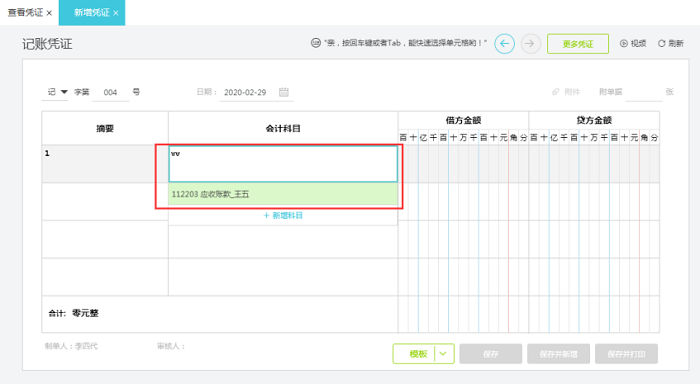This screenshot has width=700, height=384.
Task: Select 112203 应收账款_王五 from suggestions
Action: coord(283,194)
